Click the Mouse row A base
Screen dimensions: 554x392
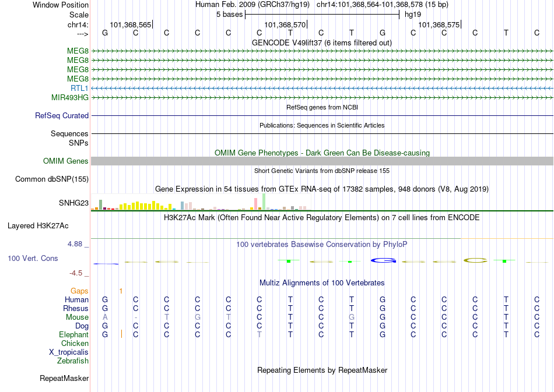coord(105,317)
